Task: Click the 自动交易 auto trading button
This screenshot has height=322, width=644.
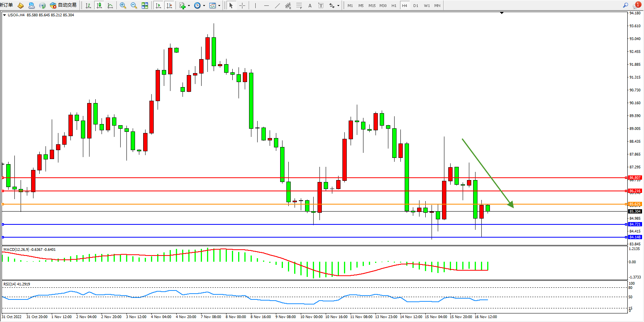Action: (x=63, y=5)
